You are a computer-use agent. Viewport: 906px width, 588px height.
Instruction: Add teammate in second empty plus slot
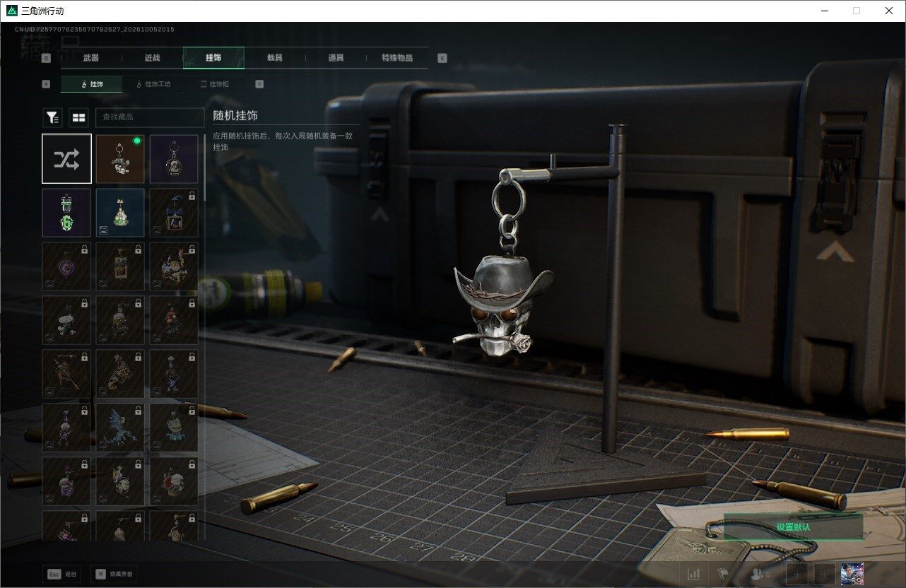coord(825,574)
